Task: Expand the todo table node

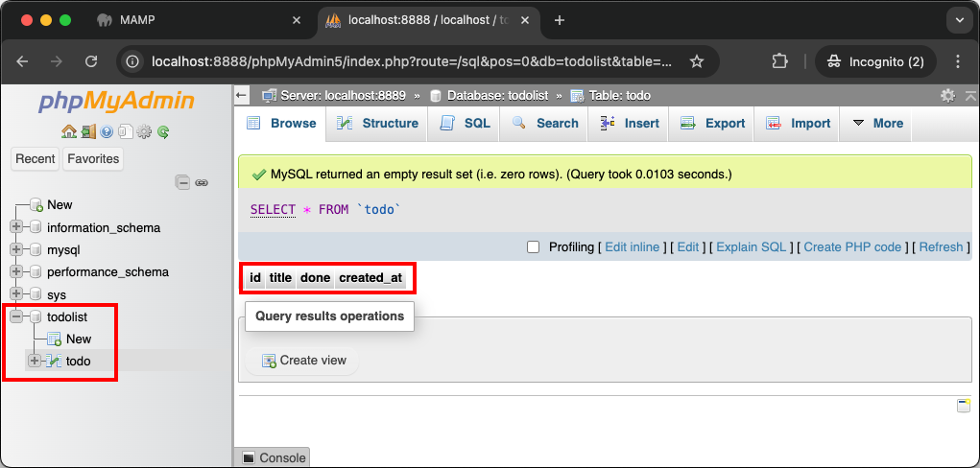Action: pyautogui.click(x=35, y=361)
